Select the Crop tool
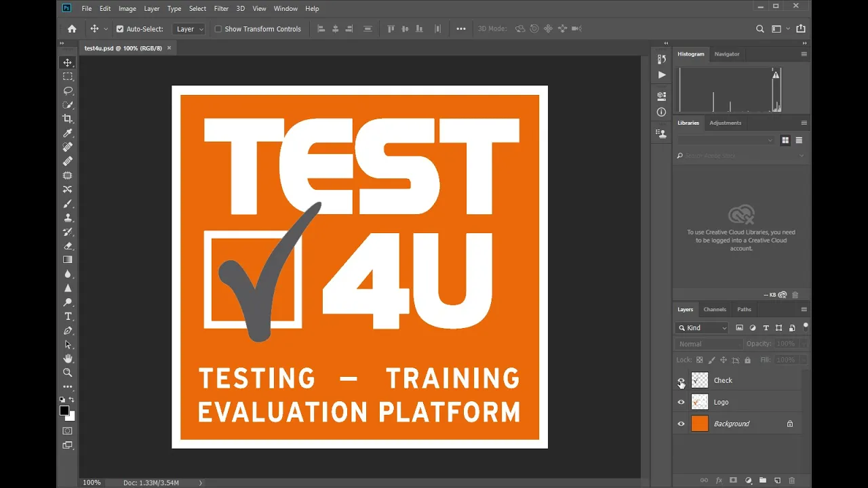 coord(68,119)
